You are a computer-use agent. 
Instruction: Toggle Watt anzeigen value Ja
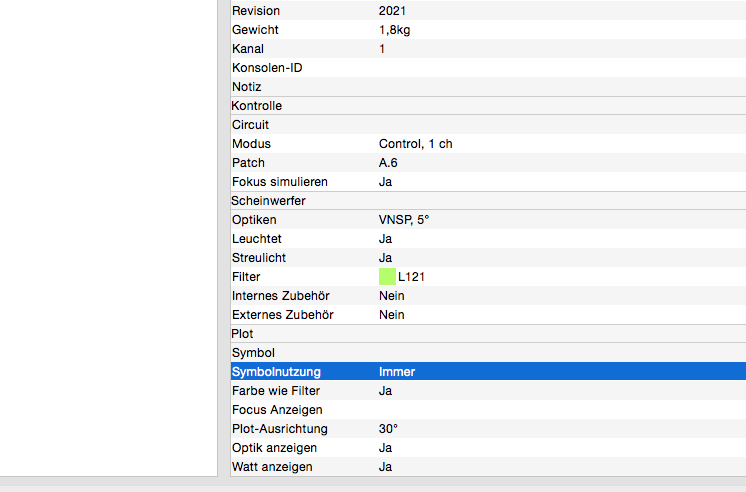tap(385, 466)
